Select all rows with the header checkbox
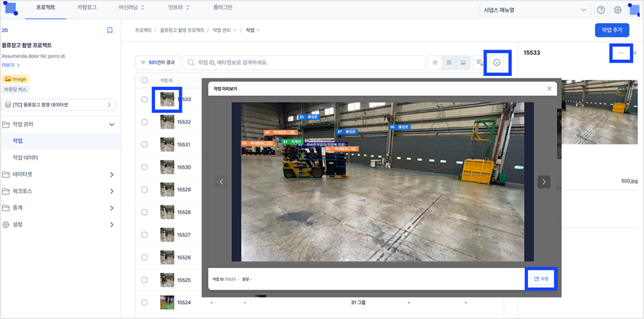This screenshot has width=644, height=319. pos(145,80)
